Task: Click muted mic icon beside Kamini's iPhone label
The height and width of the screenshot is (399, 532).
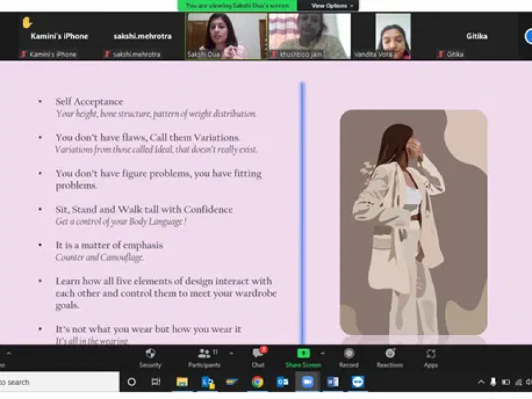Action: coord(24,55)
